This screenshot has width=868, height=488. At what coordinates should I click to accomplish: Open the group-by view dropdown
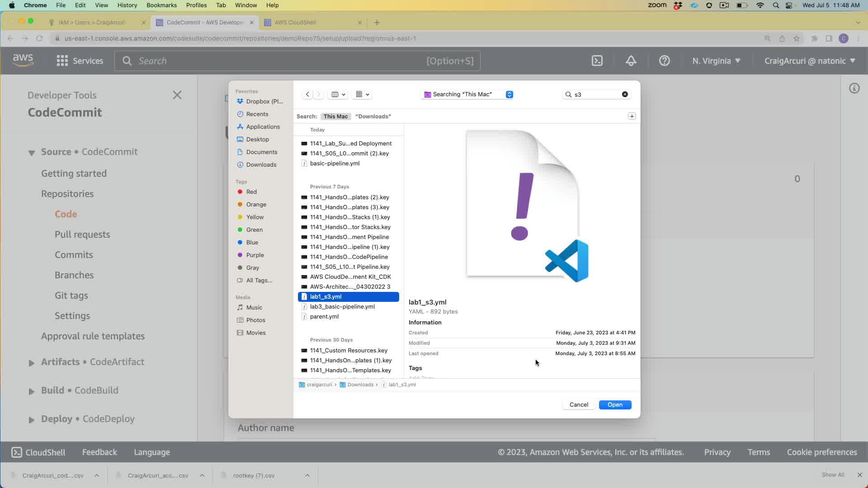coord(363,94)
